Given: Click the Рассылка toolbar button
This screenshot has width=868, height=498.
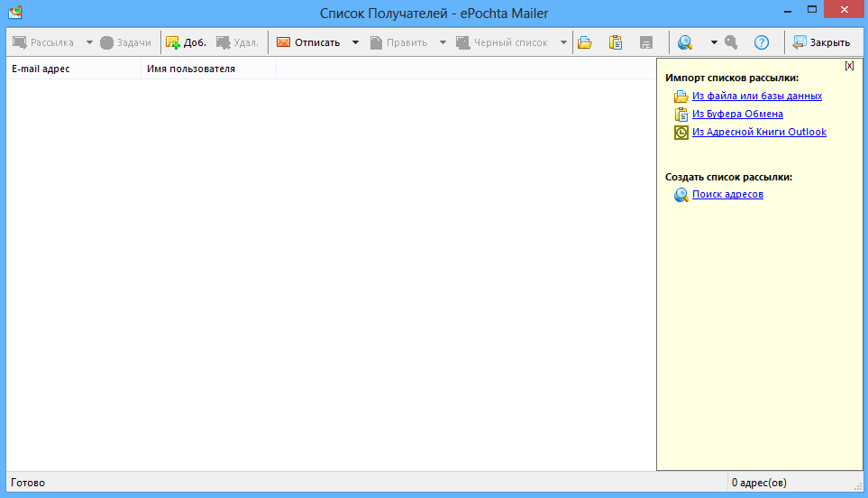Looking at the screenshot, I should pos(43,42).
